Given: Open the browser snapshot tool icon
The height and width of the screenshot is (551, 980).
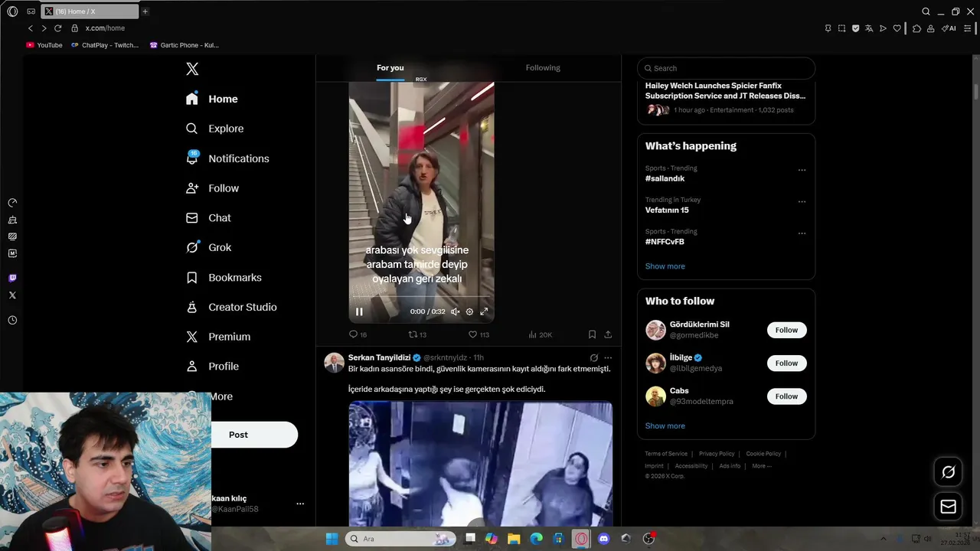Looking at the screenshot, I should 841,28.
